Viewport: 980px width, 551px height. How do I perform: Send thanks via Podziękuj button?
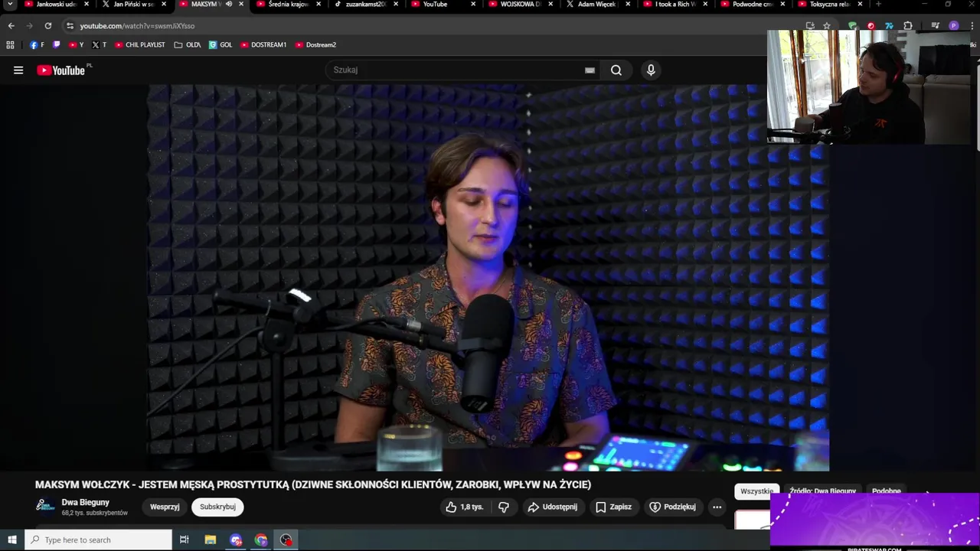pos(672,507)
